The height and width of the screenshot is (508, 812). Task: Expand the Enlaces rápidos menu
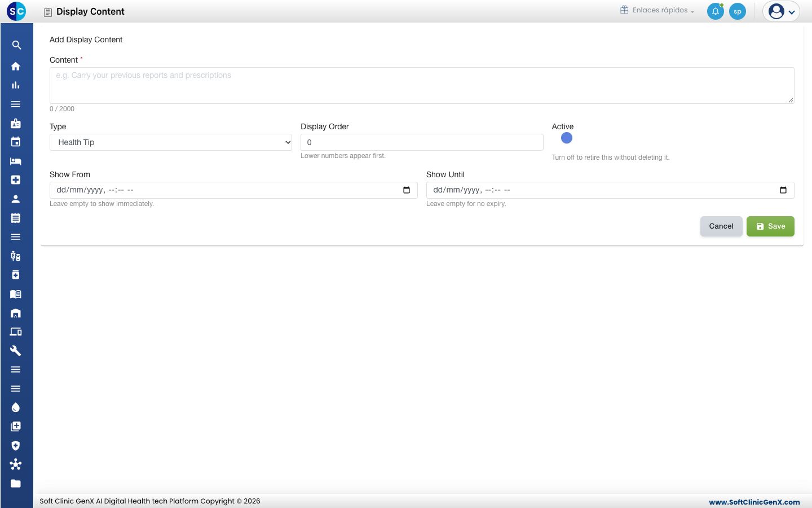[657, 10]
